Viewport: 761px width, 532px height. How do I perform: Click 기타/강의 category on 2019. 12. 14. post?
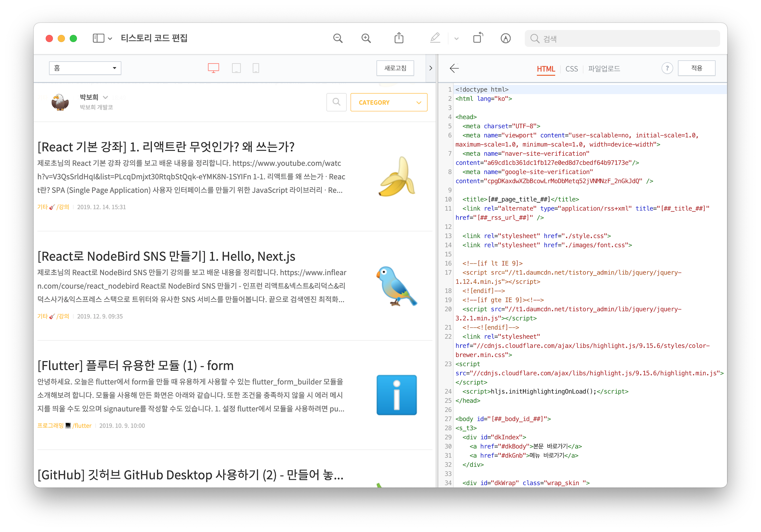coord(53,207)
